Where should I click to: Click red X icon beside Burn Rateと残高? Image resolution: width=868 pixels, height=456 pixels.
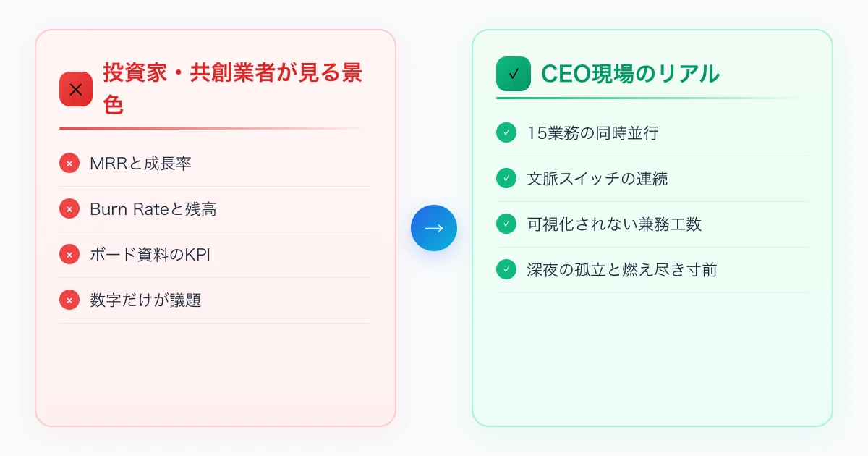tap(69, 209)
